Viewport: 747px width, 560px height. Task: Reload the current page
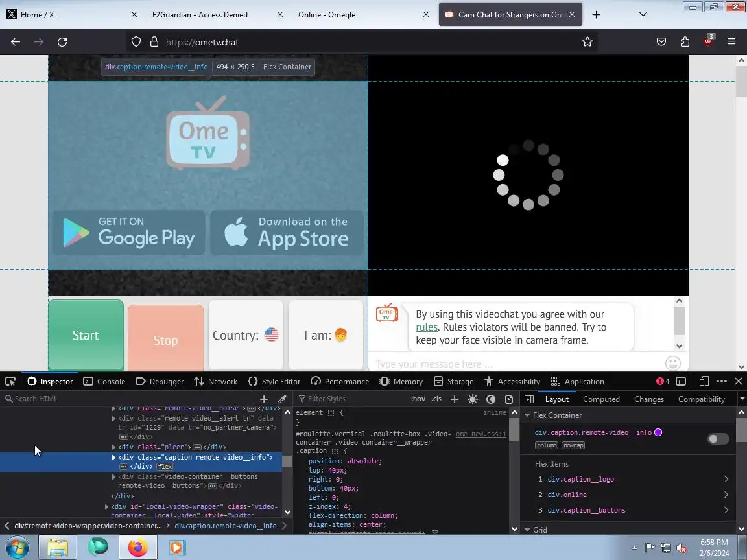click(62, 42)
